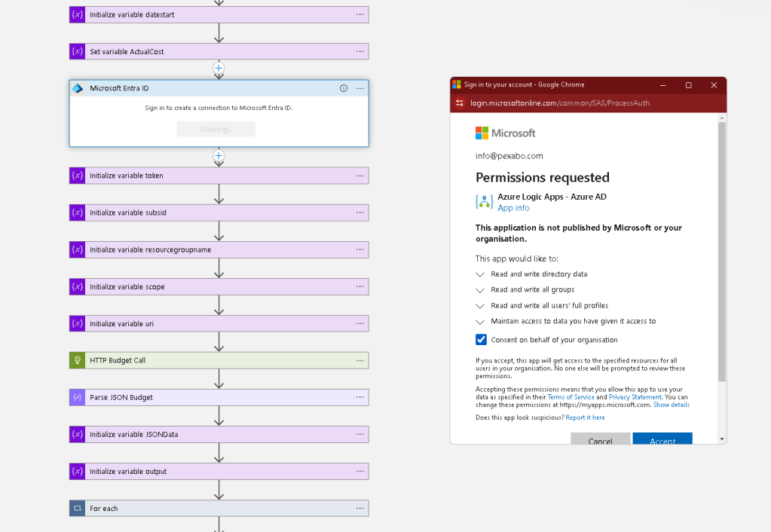Toggle Consent on behalf of your organisation
Screen dimensions: 771x532
click(x=481, y=340)
